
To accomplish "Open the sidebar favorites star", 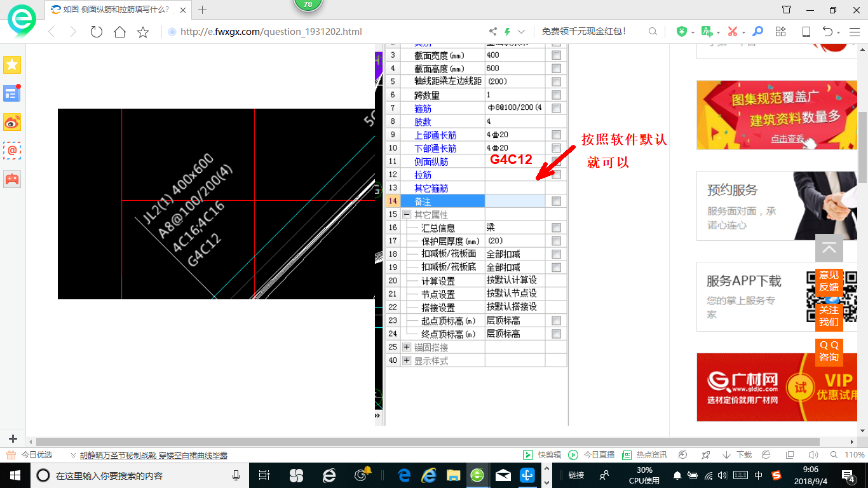I will 12,64.
